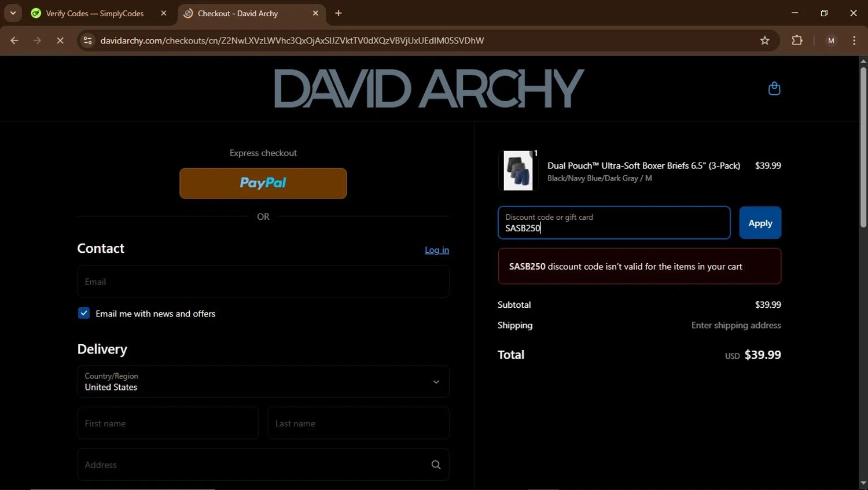Click the USD $39.99 total amount

tap(753, 355)
